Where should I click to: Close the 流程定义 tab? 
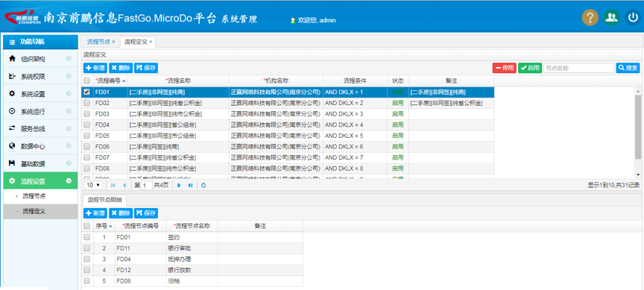tap(151, 42)
